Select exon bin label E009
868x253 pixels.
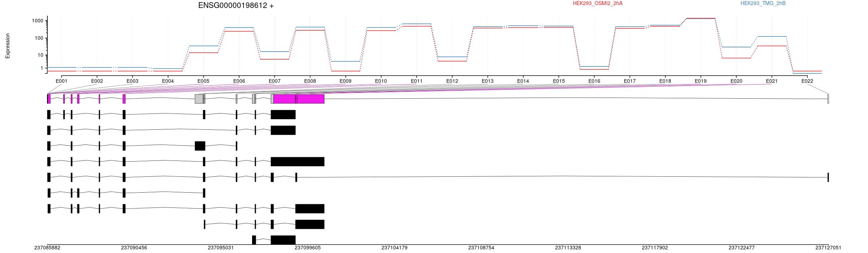[x=345, y=81]
